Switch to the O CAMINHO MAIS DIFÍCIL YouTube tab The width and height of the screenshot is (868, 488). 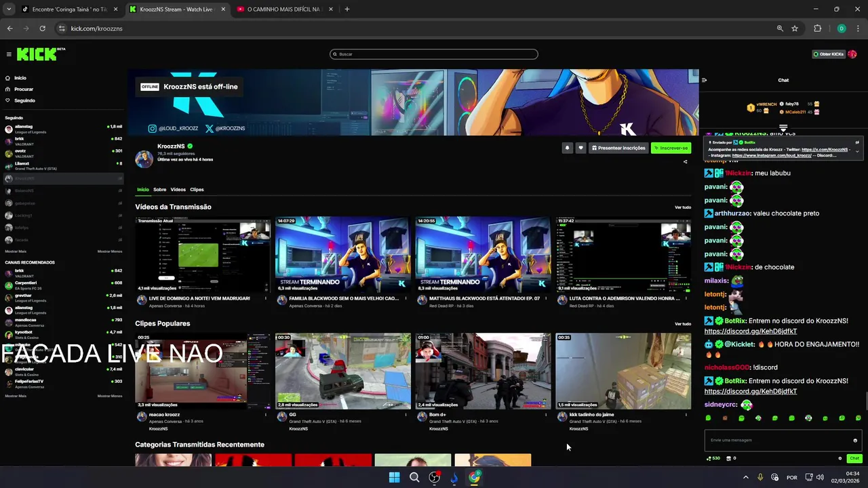pos(283,9)
